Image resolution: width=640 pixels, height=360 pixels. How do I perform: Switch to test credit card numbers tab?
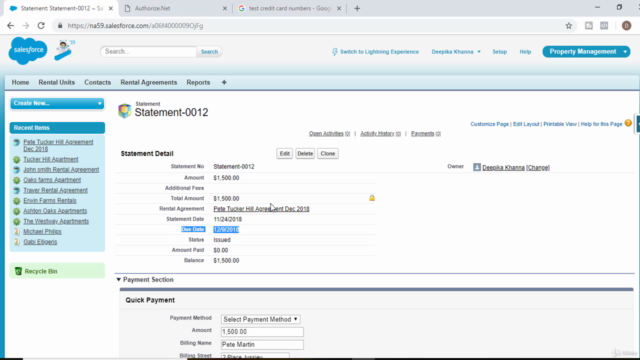click(x=289, y=8)
